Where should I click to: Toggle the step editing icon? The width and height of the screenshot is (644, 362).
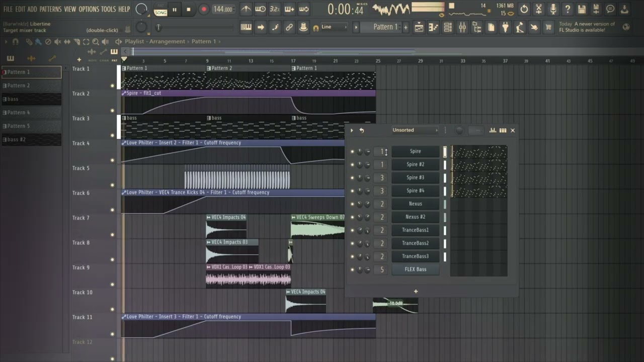[275, 27]
